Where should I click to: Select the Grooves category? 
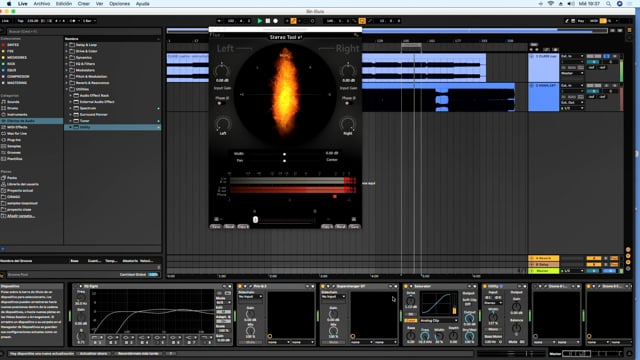coord(13,153)
